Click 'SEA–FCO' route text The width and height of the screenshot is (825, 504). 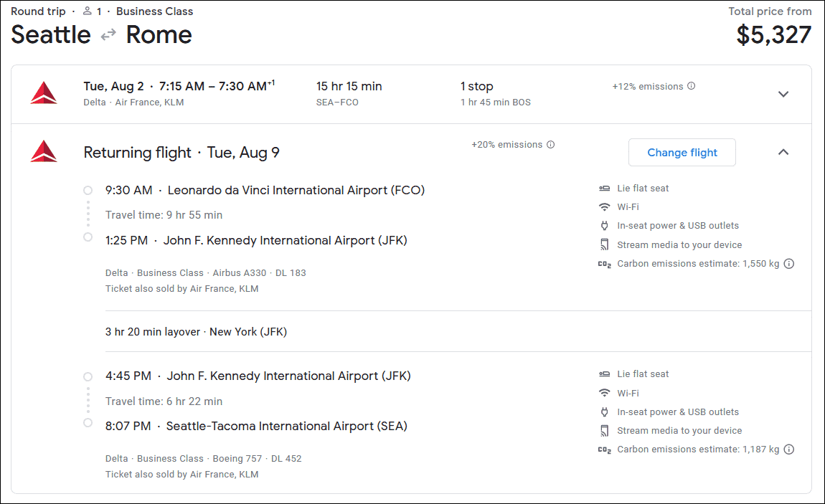337,102
